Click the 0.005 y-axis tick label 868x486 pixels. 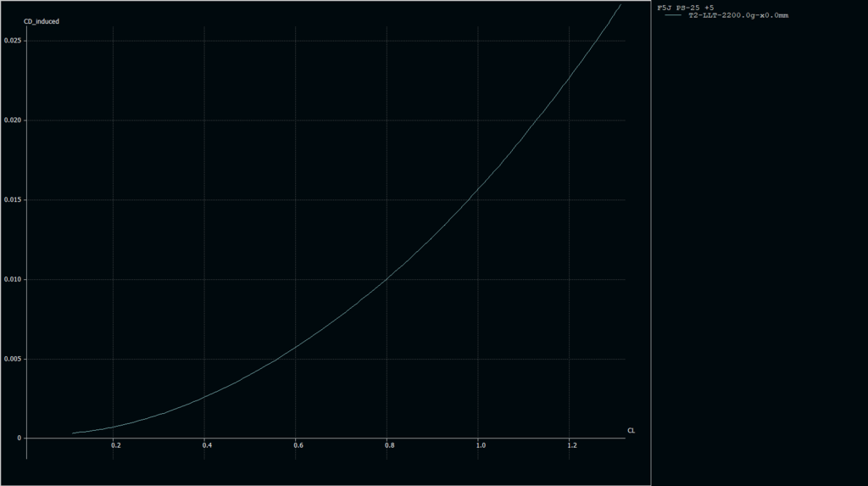click(x=12, y=359)
